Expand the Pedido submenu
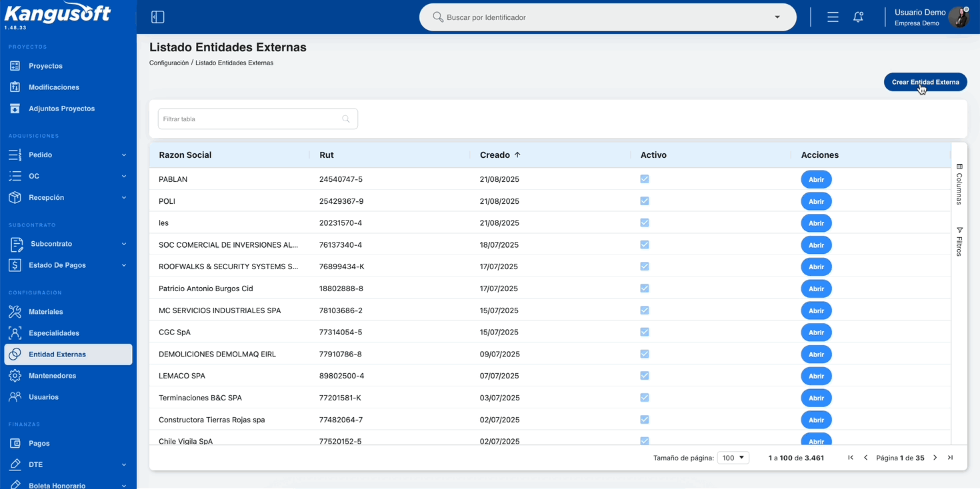The image size is (980, 489). 124,155
